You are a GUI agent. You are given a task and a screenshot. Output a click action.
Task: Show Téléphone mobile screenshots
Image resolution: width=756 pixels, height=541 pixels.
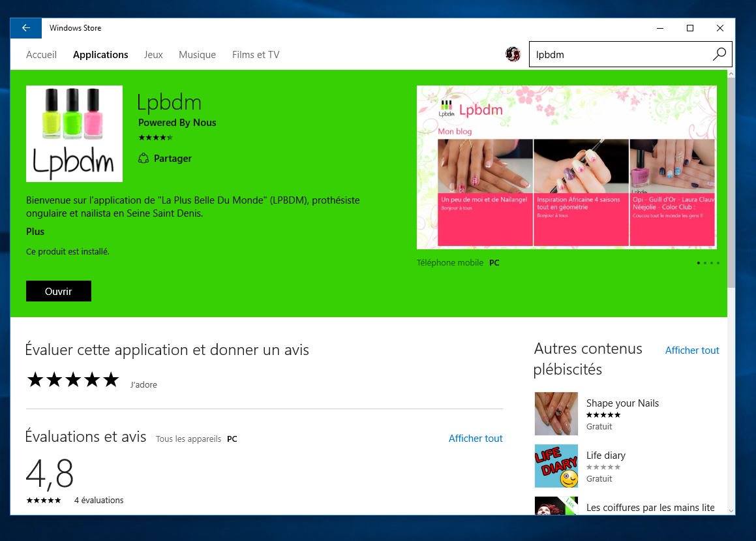point(450,262)
